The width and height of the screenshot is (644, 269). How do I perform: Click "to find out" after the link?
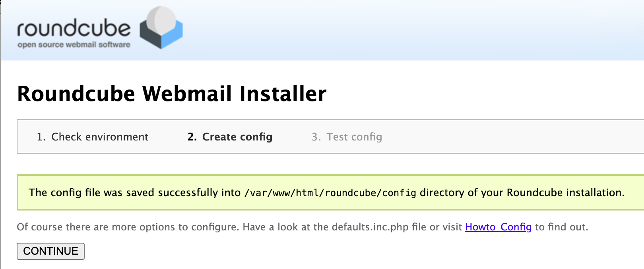click(x=561, y=227)
